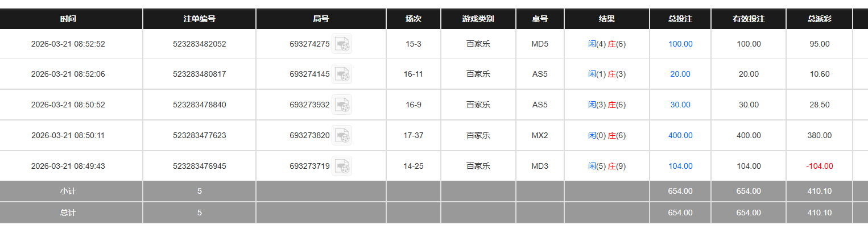Click the blue 104.00 bet amount

[680, 166]
